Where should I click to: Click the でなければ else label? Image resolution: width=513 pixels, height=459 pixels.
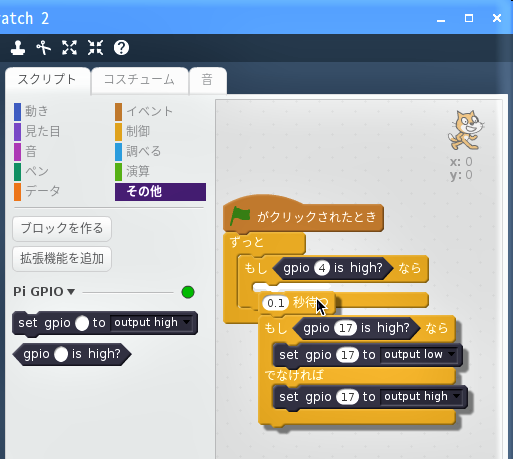(294, 375)
